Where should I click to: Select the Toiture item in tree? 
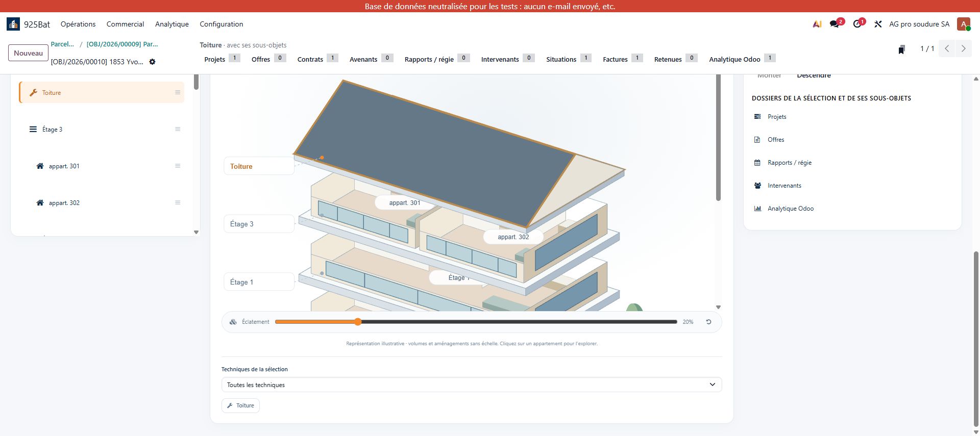point(102,92)
